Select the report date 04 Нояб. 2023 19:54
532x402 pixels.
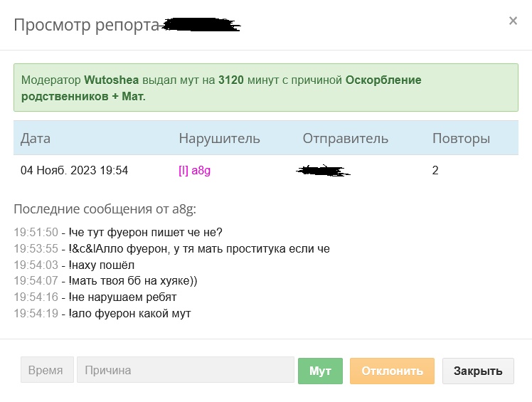tap(74, 171)
